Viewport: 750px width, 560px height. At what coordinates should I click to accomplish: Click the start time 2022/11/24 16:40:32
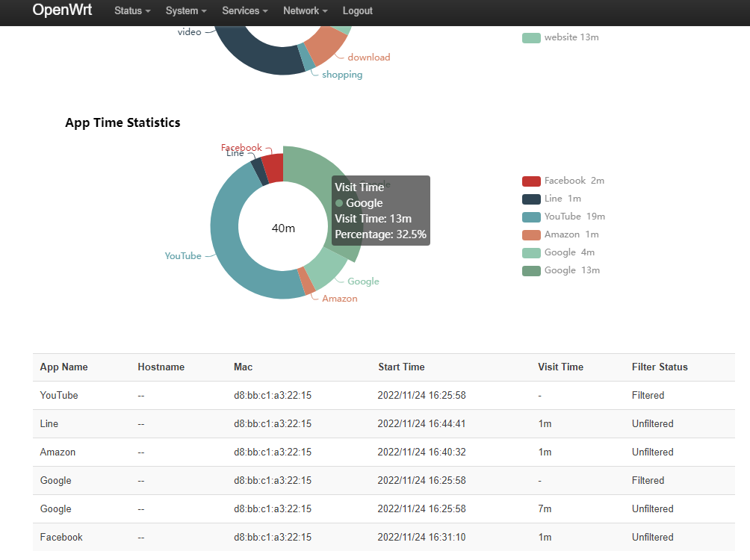421,452
